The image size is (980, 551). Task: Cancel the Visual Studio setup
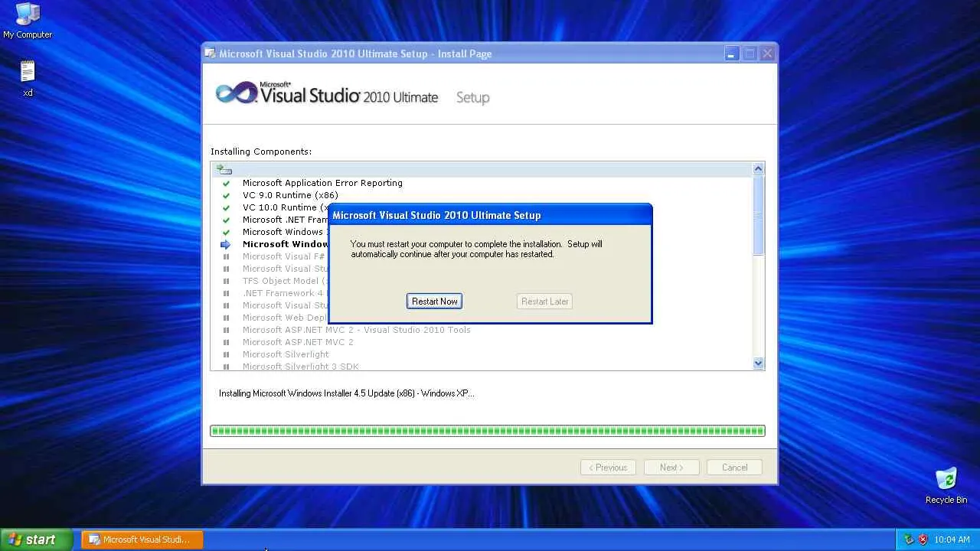pyautogui.click(x=734, y=468)
